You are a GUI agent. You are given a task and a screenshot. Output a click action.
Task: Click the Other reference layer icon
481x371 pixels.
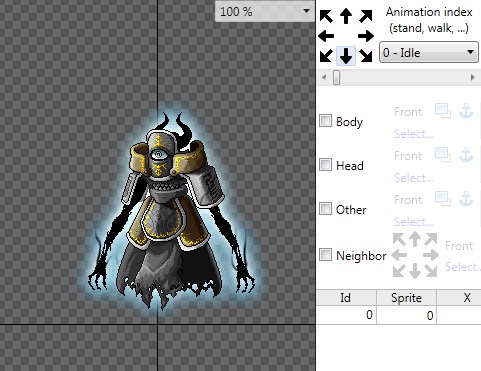(443, 199)
